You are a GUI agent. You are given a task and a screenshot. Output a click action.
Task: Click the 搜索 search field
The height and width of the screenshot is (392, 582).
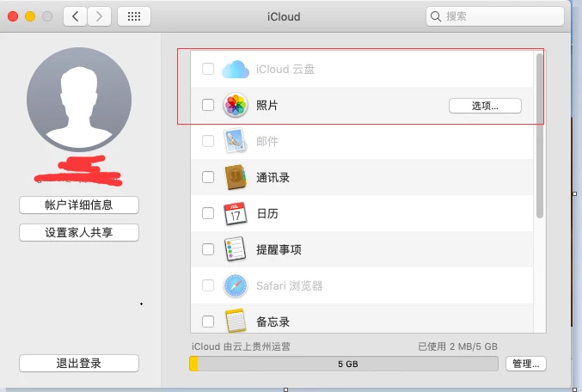coord(495,16)
